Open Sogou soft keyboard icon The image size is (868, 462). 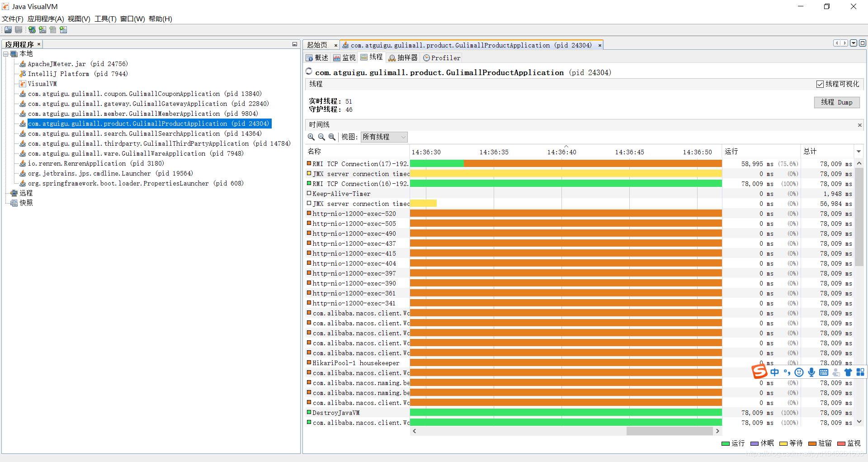coord(824,372)
